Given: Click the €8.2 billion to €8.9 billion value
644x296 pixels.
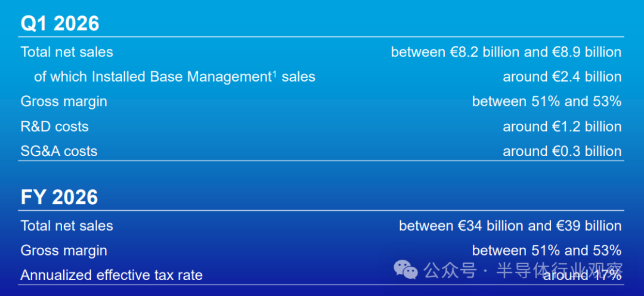Looking at the screenshot, I should tap(506, 52).
